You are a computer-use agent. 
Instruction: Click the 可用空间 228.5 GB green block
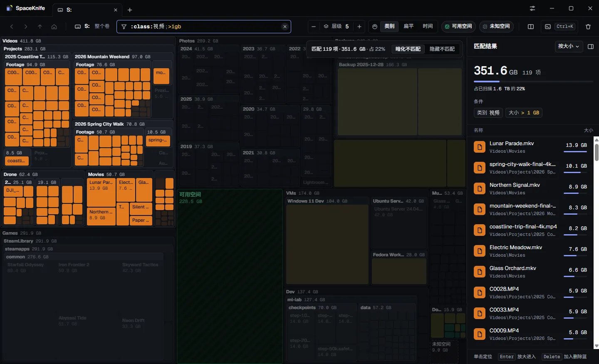click(230, 277)
